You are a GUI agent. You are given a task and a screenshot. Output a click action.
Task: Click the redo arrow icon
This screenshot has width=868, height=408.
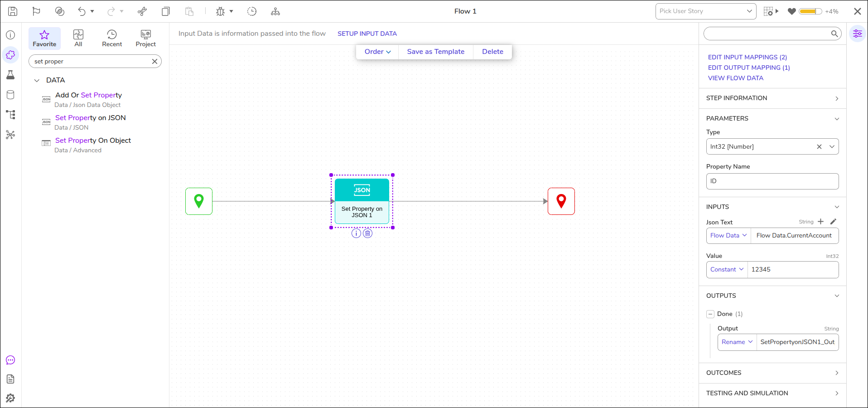coord(111,11)
